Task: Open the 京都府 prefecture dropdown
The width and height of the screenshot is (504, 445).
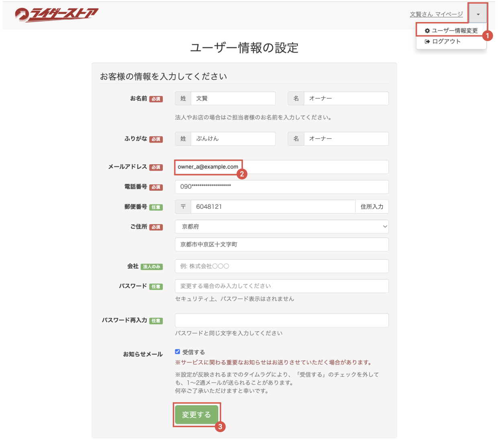Action: click(x=282, y=227)
